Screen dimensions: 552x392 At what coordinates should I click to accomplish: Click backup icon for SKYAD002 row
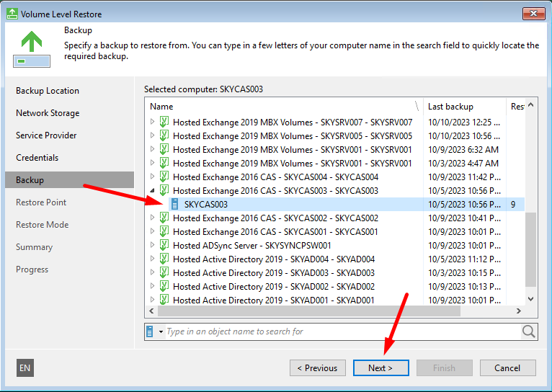164,287
